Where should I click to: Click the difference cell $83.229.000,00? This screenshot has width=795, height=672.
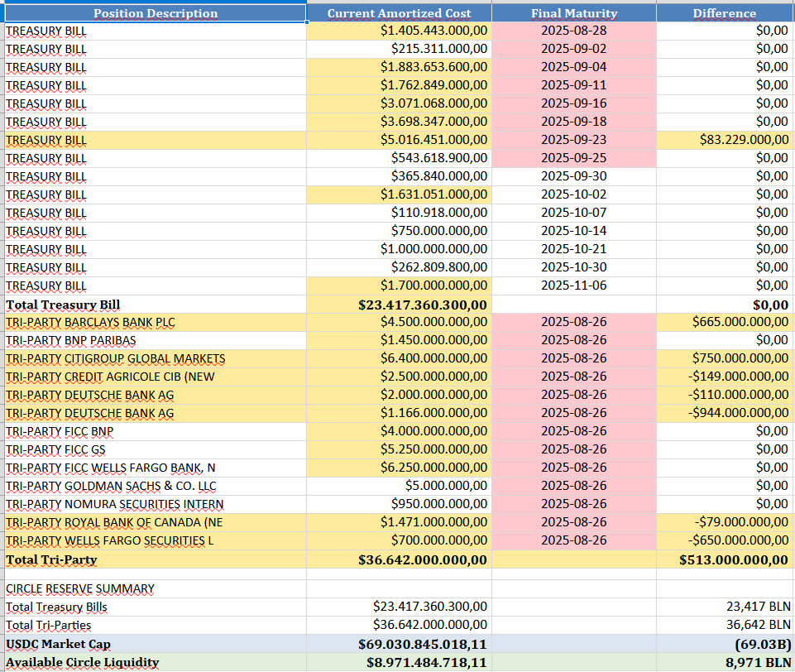pyautogui.click(x=725, y=141)
